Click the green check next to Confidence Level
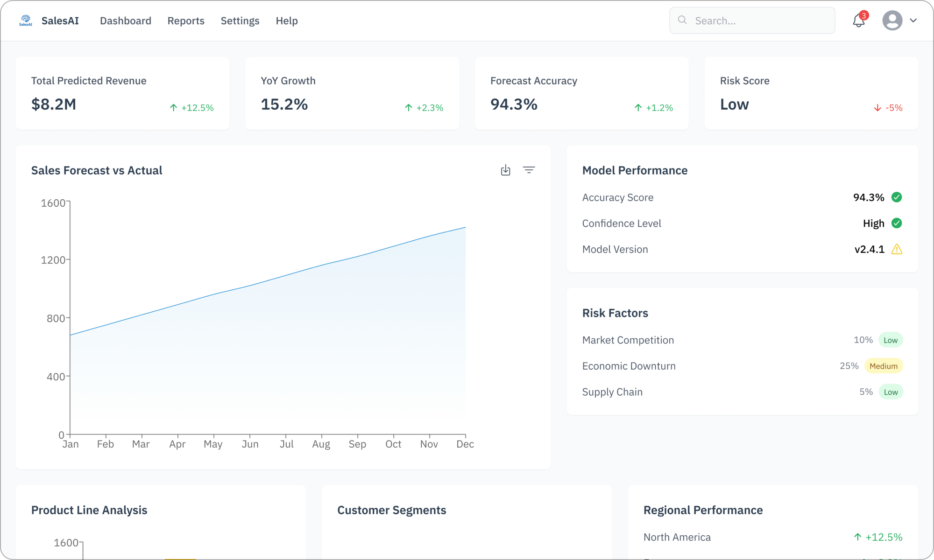934x560 pixels. tap(897, 223)
